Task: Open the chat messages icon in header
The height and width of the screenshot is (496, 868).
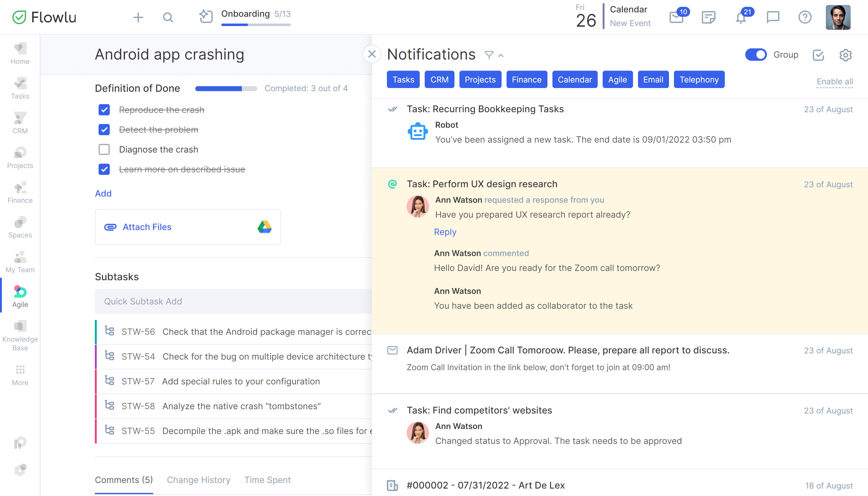Action: click(x=773, y=17)
